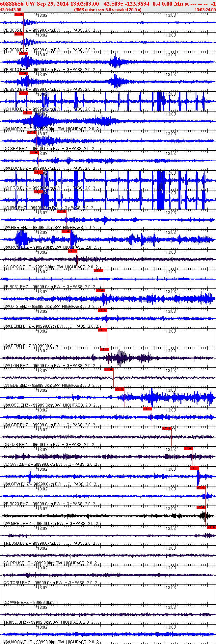This screenshot has width=216, height=644.
Task: Click the end time 13:03:24.00 label
Action: click(x=205, y=10)
